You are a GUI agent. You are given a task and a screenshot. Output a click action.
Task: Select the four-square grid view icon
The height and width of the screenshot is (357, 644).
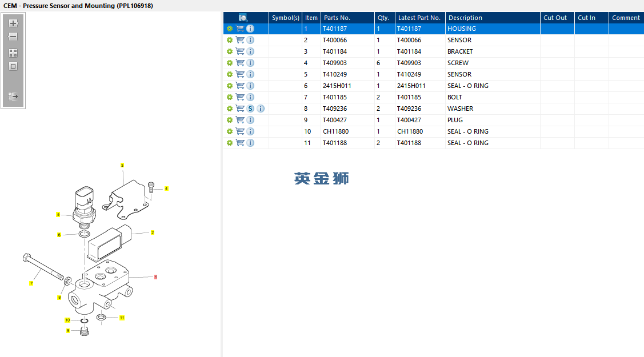13,53
